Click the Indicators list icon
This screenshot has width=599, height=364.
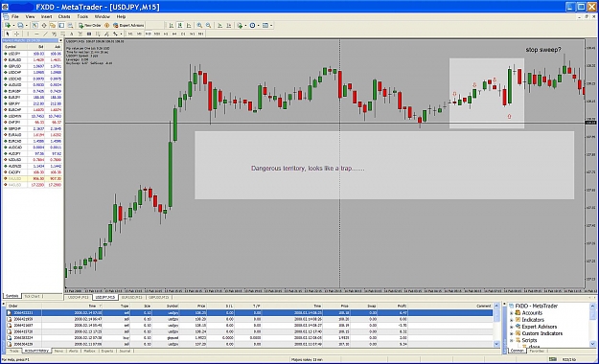pos(240,25)
